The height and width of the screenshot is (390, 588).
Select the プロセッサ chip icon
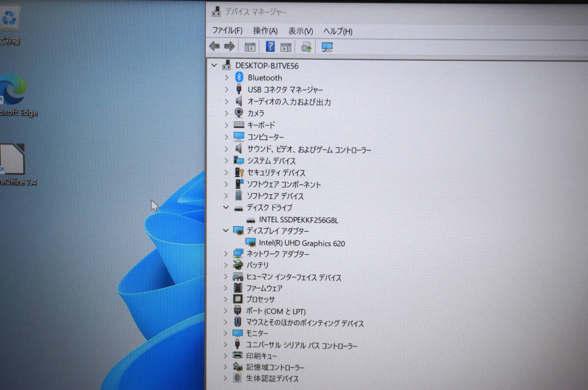(x=238, y=299)
